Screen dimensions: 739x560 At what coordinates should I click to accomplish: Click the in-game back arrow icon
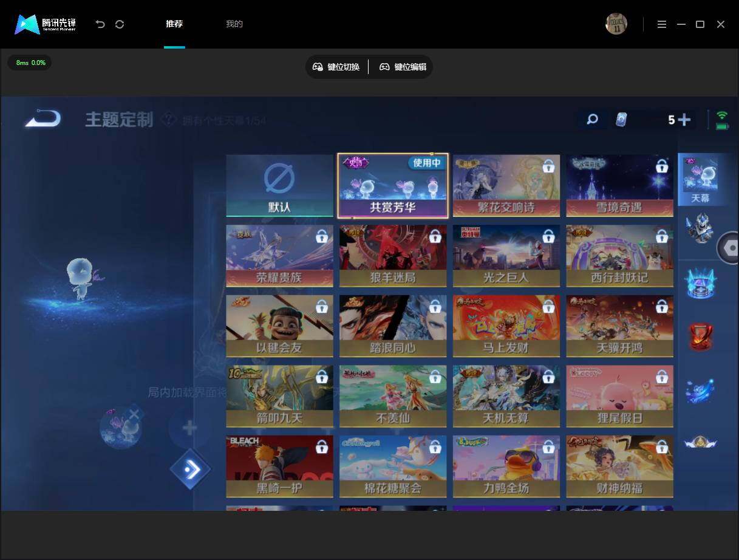tap(43, 118)
